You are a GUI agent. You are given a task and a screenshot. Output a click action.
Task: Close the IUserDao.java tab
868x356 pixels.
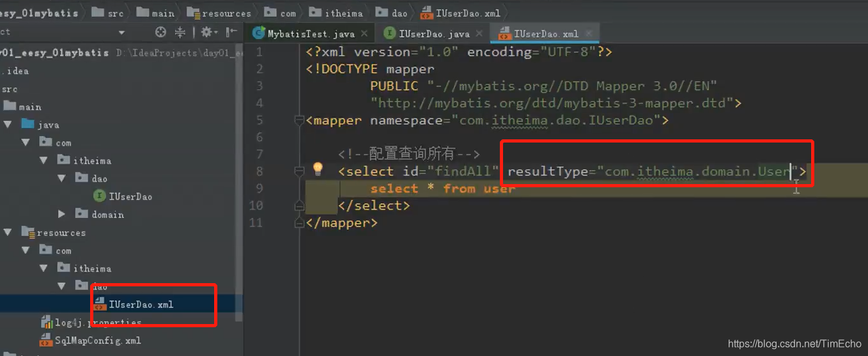tap(479, 34)
